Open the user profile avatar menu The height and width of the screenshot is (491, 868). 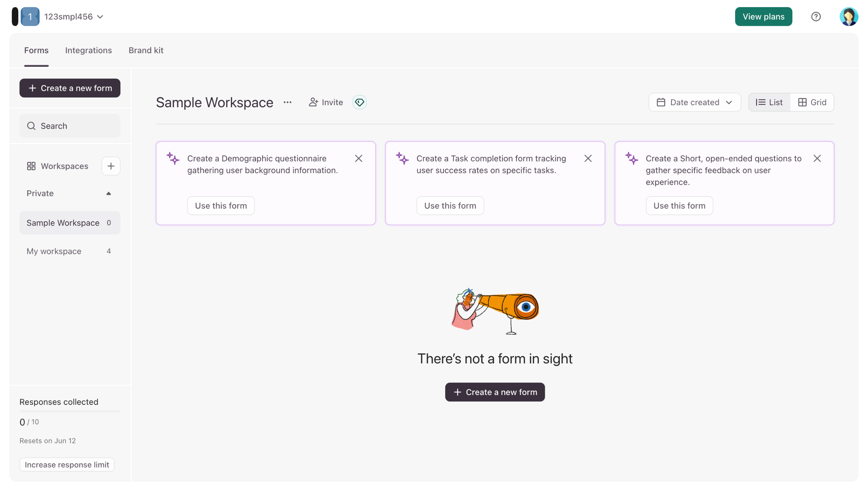[x=848, y=17]
